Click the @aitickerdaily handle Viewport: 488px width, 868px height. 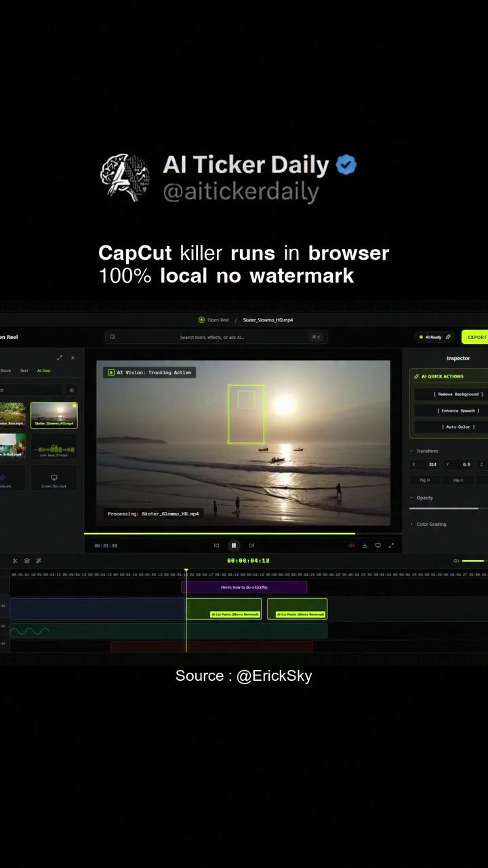click(241, 192)
